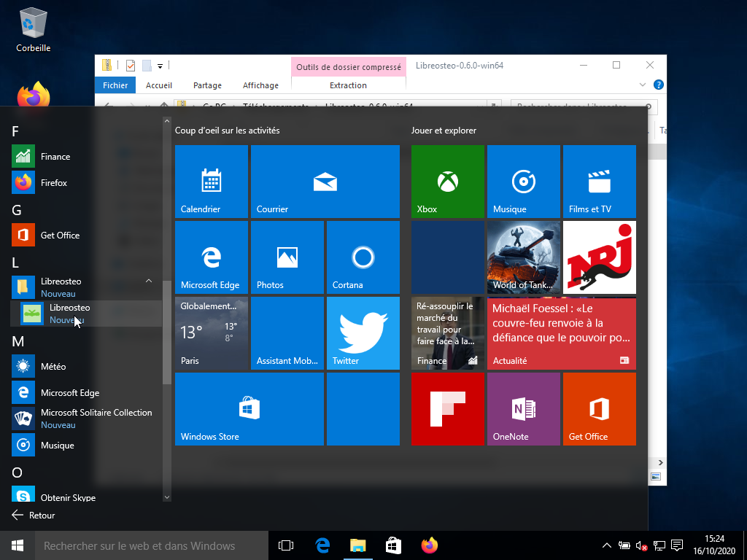Open the Finance news live tile
This screenshot has height=560, width=747.
click(x=447, y=332)
